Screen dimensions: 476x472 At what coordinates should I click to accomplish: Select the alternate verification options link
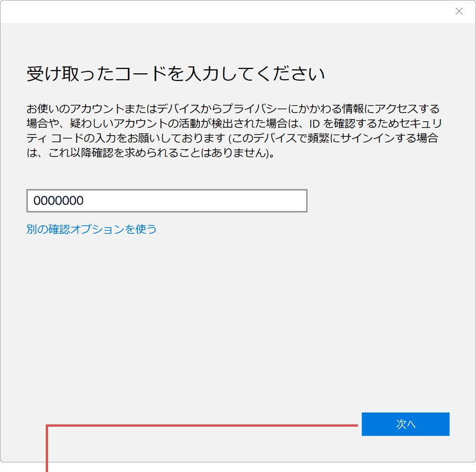point(91,229)
